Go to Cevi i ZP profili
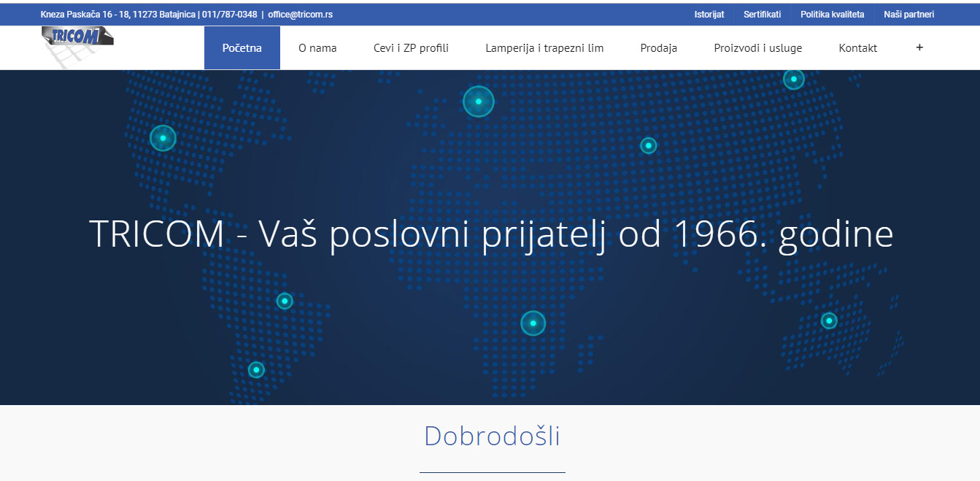This screenshot has height=481, width=980. pos(411,48)
